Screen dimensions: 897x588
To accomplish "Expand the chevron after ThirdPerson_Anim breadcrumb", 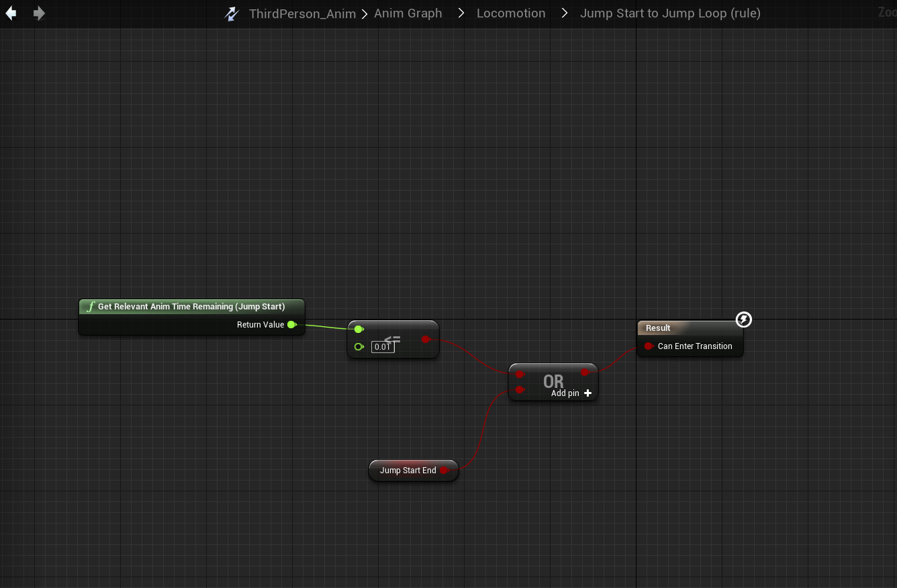I will coord(365,13).
